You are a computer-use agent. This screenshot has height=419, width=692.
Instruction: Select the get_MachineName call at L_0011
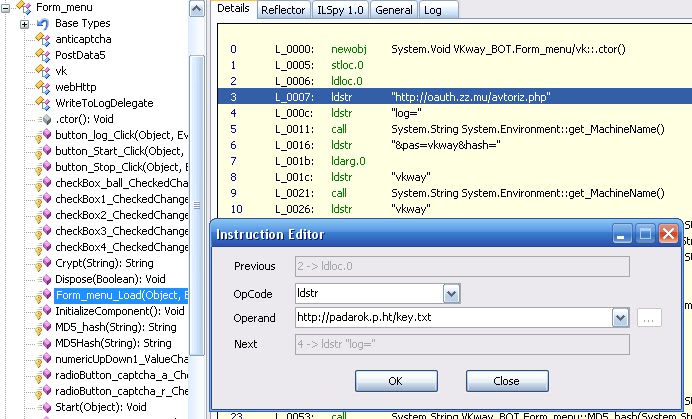click(x=455, y=129)
